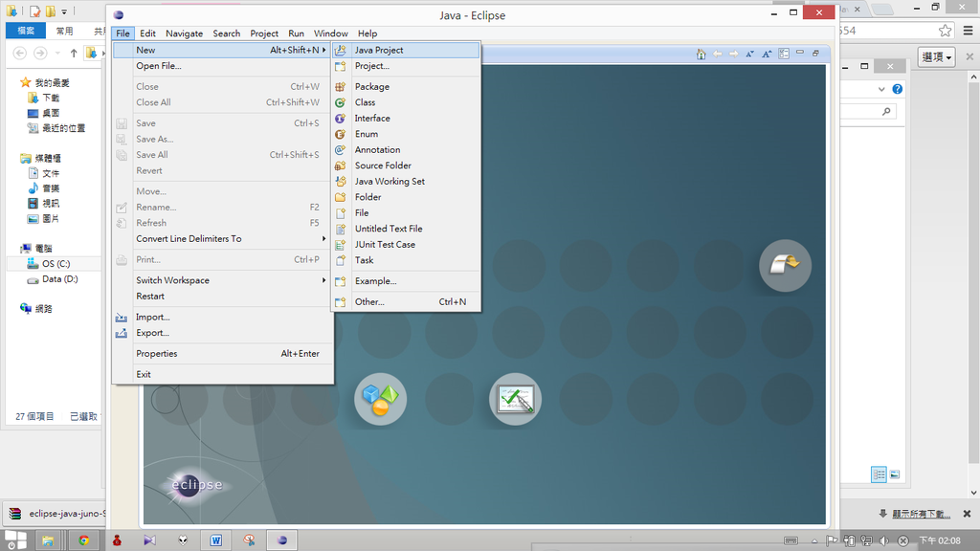Select OS (C:) drive in Explorer sidebar

56,264
